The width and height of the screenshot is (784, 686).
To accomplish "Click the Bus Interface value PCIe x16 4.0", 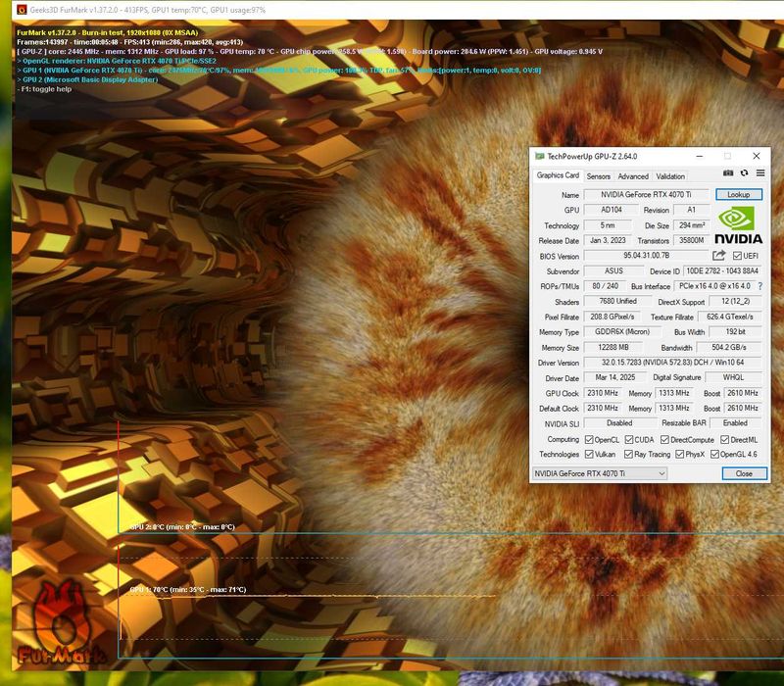I will click(x=714, y=286).
